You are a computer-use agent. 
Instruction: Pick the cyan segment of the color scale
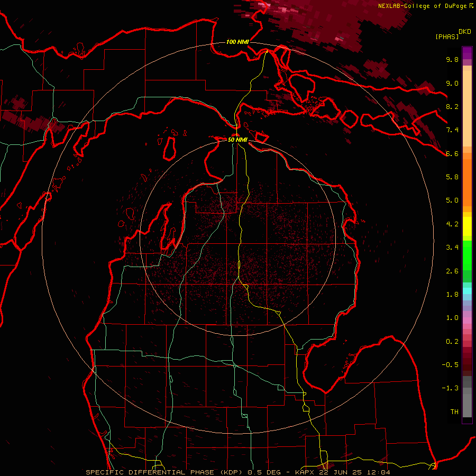pyautogui.click(x=467, y=291)
